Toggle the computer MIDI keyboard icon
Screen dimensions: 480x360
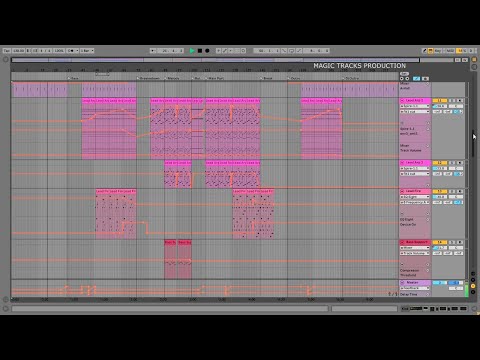pyautogui.click(x=430, y=51)
